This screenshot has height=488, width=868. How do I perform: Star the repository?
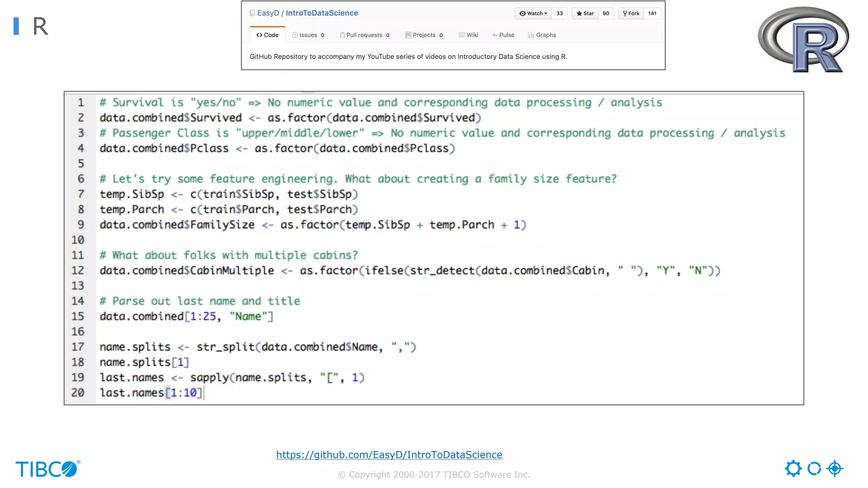point(585,14)
